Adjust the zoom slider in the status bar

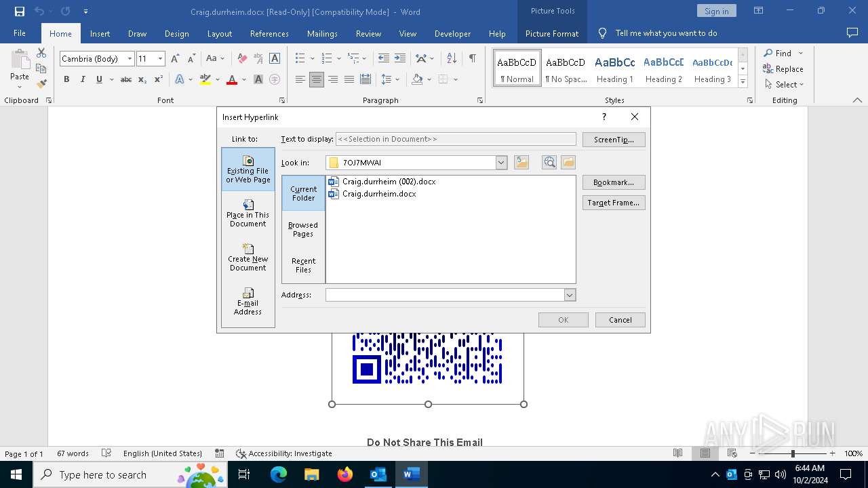click(792, 453)
